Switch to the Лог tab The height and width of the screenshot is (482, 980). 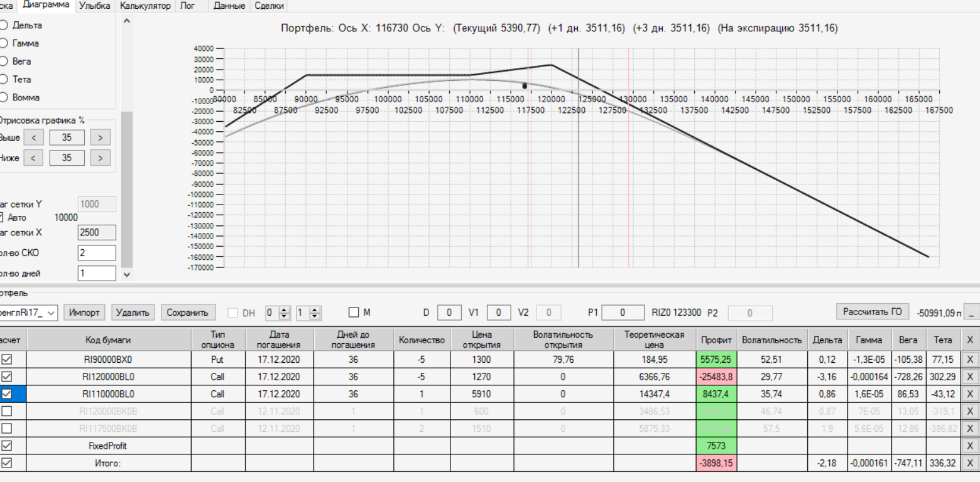(187, 6)
